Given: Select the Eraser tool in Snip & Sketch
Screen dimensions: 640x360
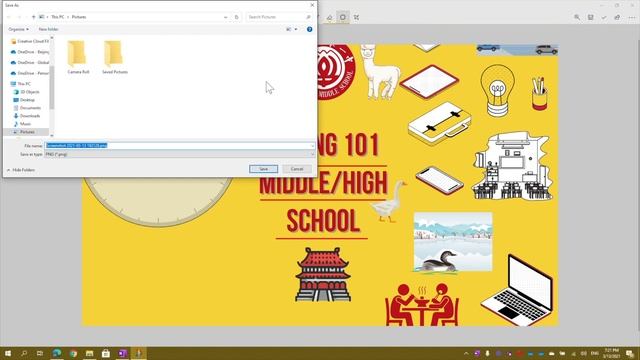Looking at the screenshot, I should 329,17.
